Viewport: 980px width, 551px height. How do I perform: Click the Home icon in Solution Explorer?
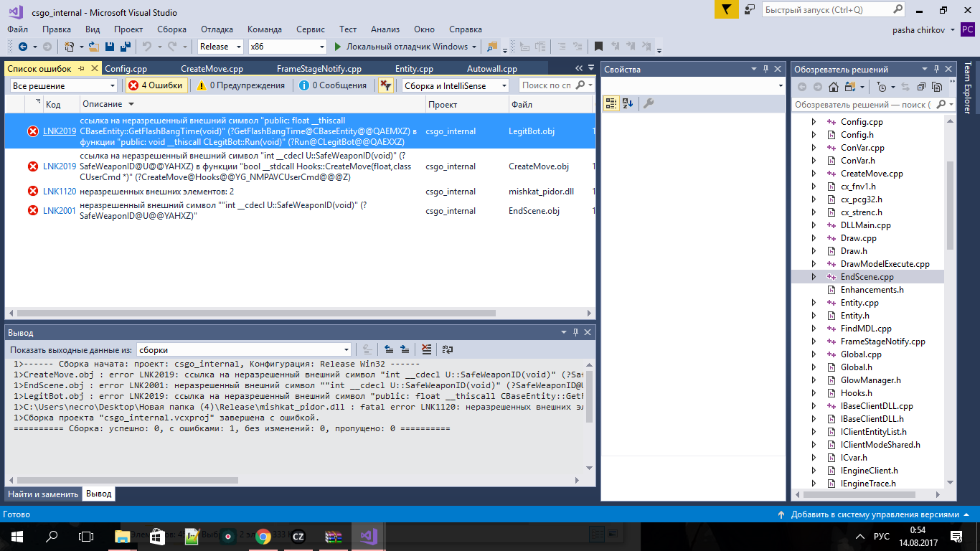[833, 87]
